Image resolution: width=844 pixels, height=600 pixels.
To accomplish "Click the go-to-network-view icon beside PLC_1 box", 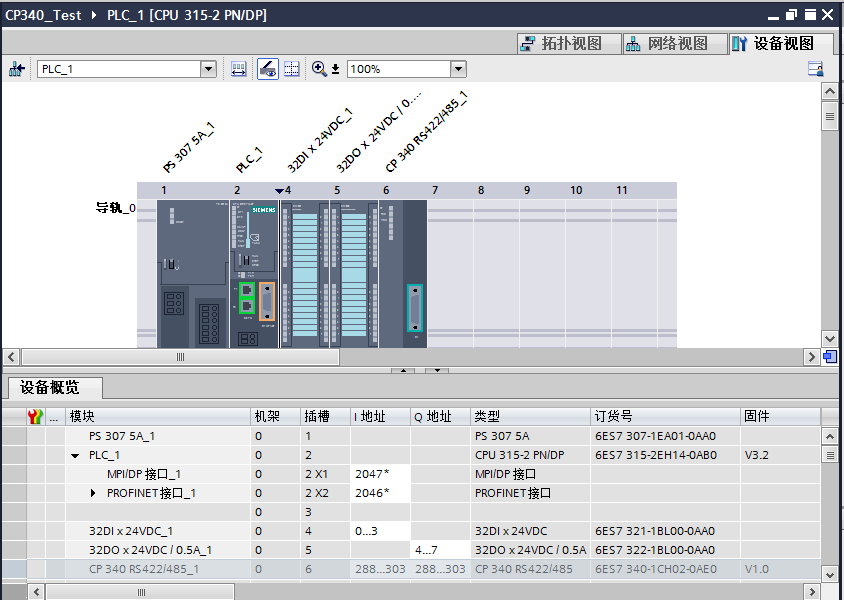I will (17, 69).
